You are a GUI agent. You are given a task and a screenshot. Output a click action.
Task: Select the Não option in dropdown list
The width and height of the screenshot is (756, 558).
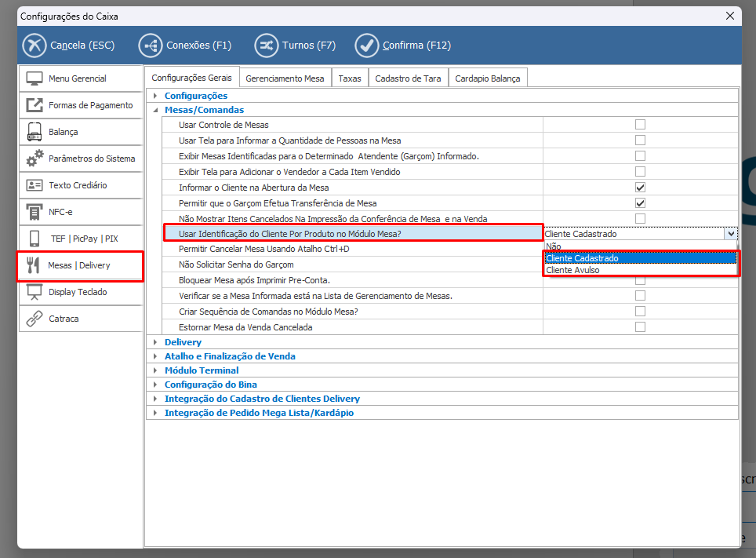pyautogui.click(x=554, y=246)
